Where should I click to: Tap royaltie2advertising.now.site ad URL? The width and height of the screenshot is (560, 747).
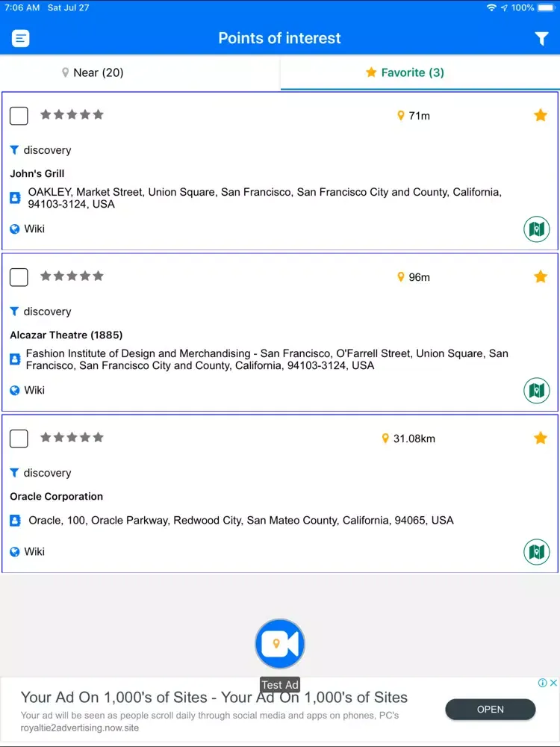click(x=80, y=728)
